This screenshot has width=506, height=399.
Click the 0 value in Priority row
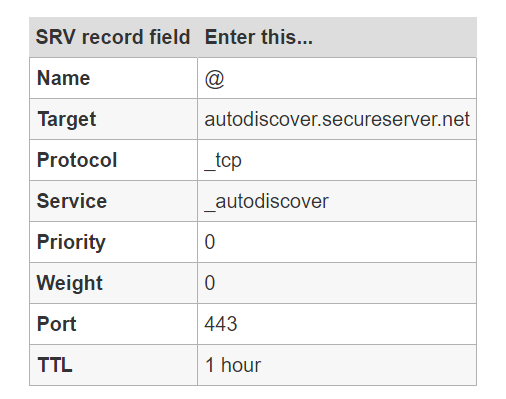pyautogui.click(x=210, y=242)
